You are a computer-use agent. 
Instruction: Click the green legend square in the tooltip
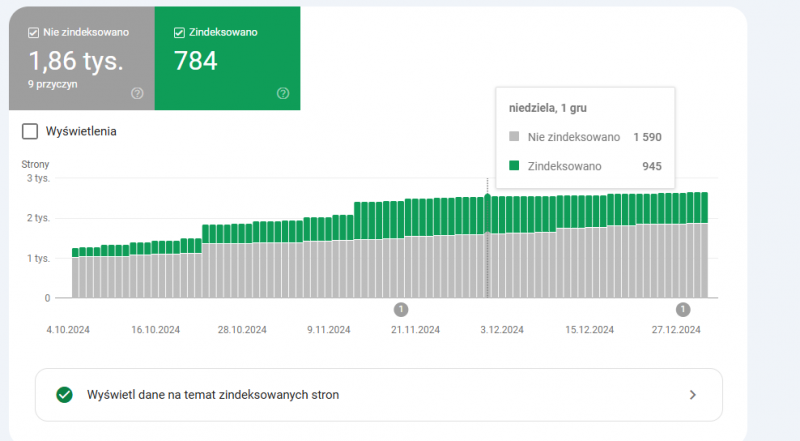coord(514,166)
